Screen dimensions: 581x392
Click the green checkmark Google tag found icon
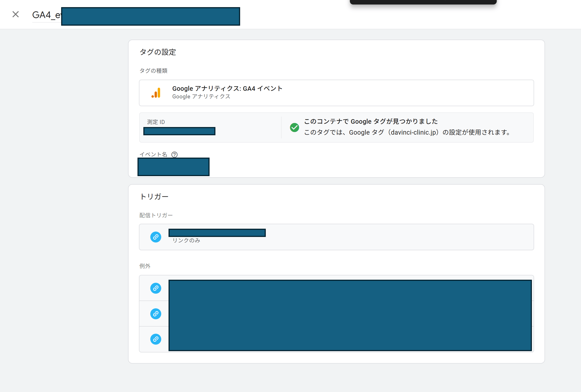coord(294,127)
